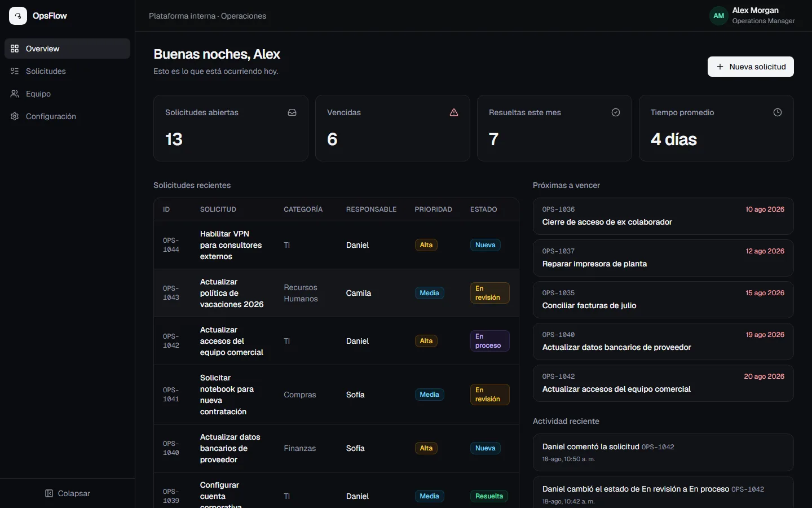The image size is (812, 508).
Task: Open the Conciliar facturas de julio card
Action: click(x=663, y=300)
